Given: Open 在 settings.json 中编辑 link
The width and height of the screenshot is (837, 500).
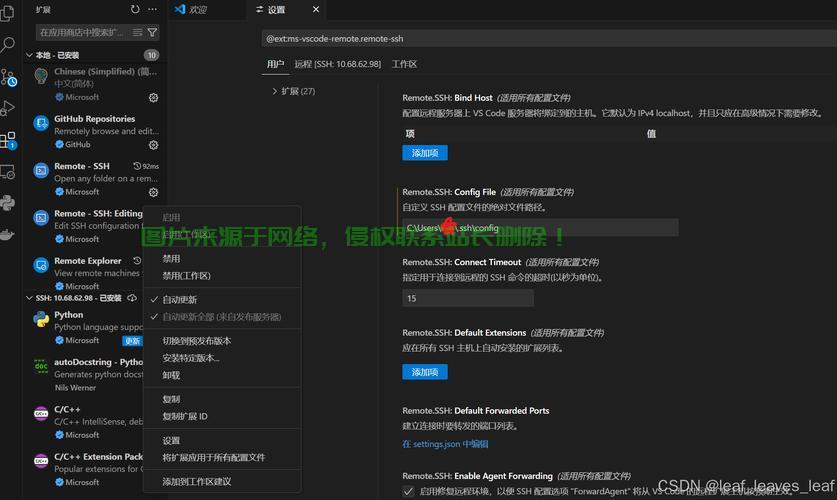Looking at the screenshot, I should pos(445,443).
